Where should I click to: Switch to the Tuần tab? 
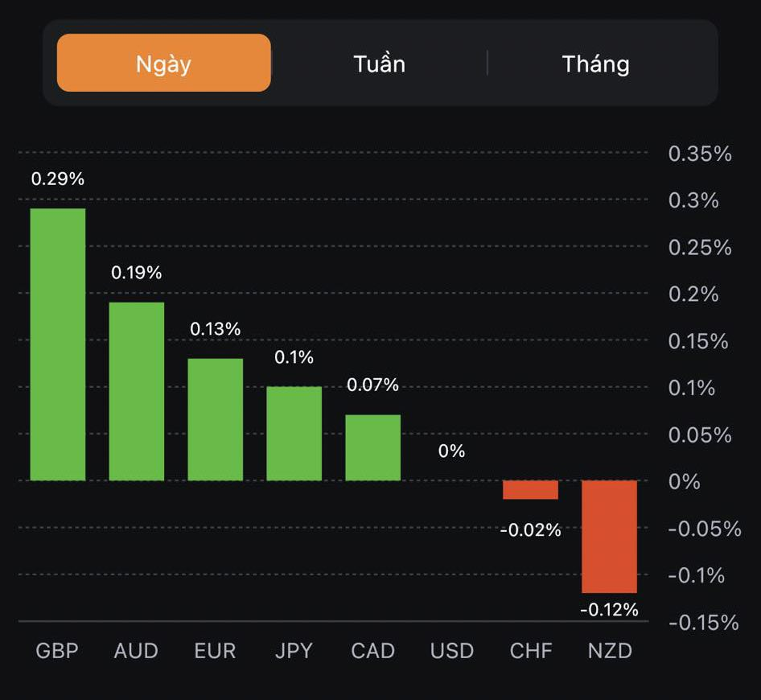point(379,64)
